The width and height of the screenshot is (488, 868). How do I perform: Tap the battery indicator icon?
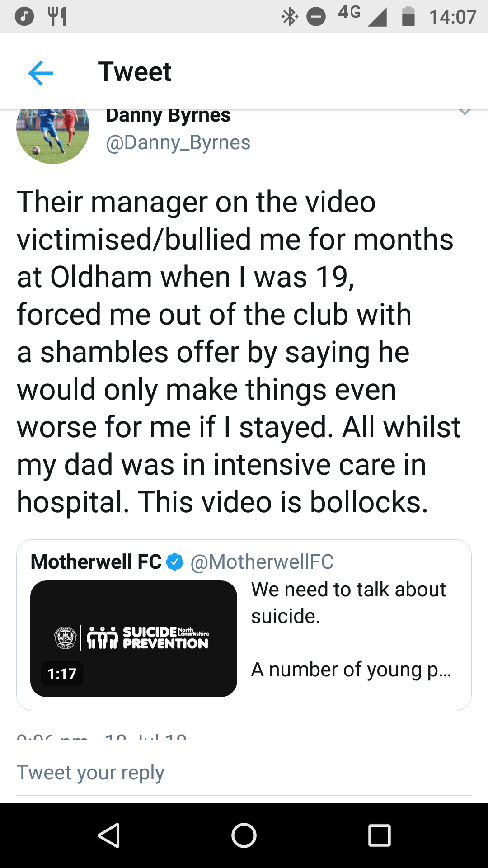click(408, 16)
